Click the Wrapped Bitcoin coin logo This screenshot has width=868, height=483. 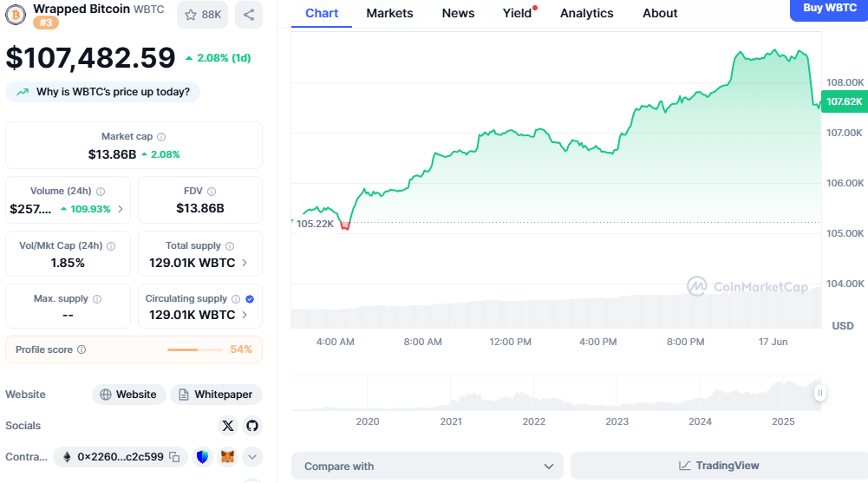(16, 15)
